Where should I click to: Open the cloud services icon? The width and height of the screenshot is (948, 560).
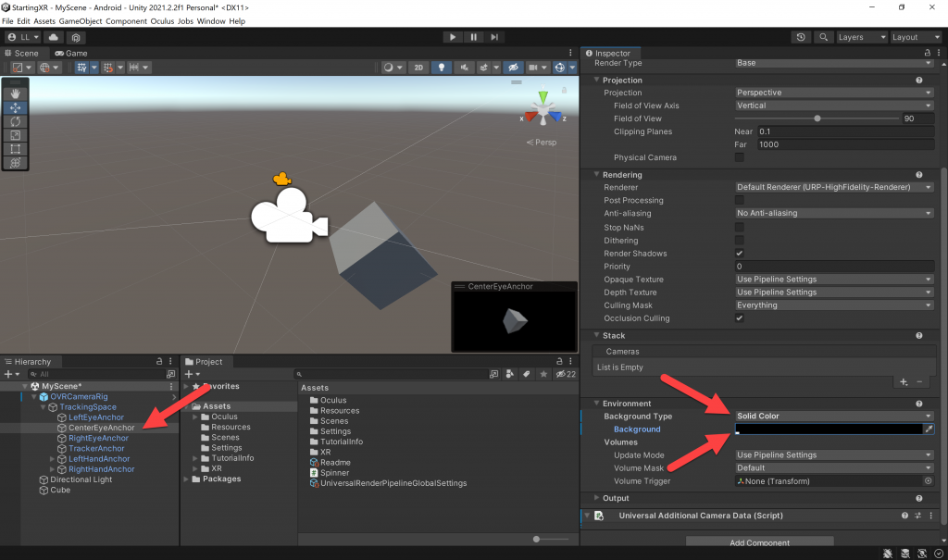tap(53, 37)
